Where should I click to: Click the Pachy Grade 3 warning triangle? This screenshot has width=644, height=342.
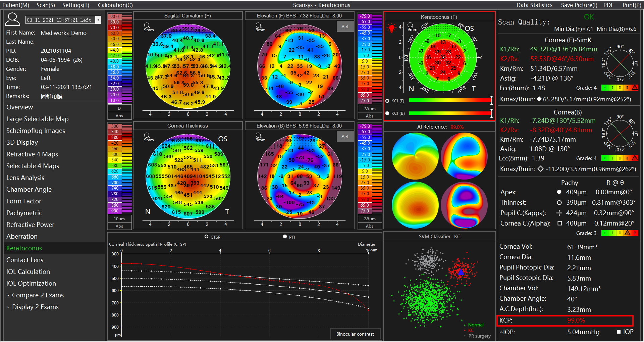pos(627,233)
